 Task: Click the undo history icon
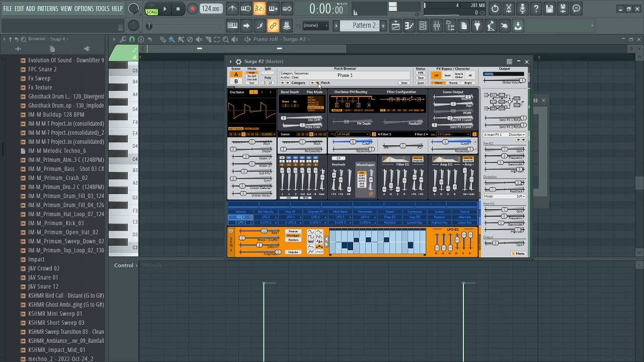495,9
